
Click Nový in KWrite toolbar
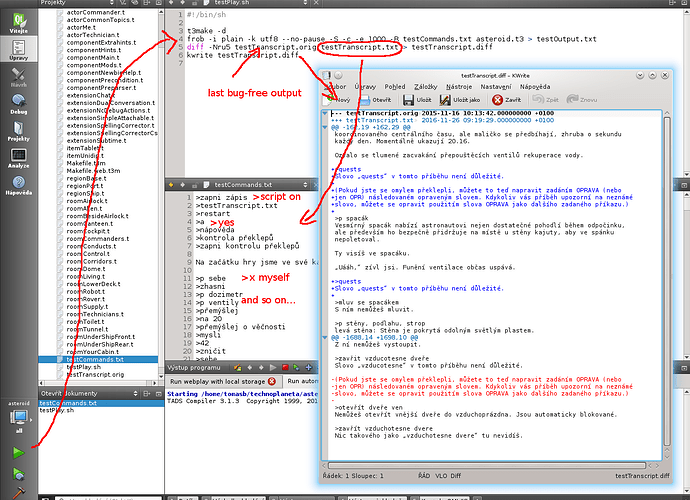(x=339, y=100)
